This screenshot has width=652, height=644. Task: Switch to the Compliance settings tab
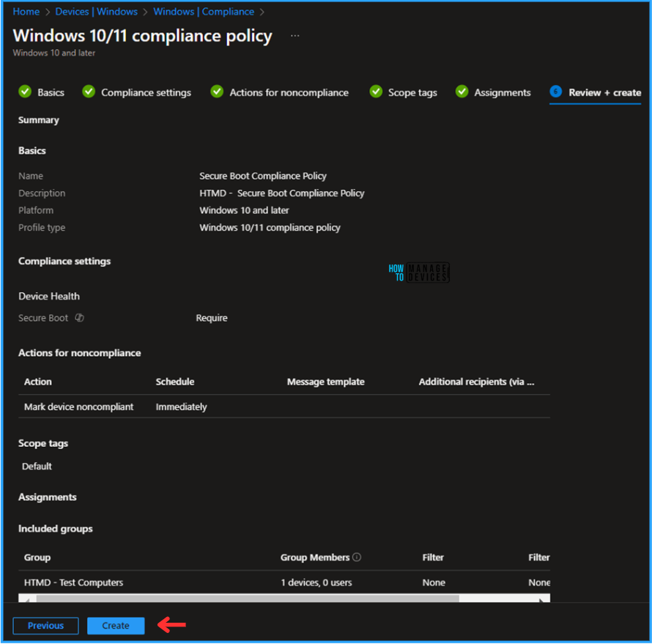point(146,92)
